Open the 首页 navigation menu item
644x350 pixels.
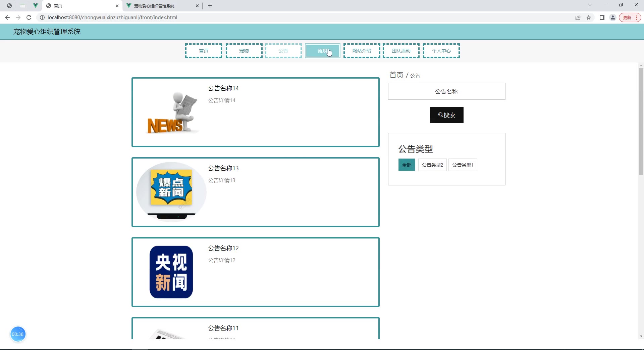tap(204, 51)
